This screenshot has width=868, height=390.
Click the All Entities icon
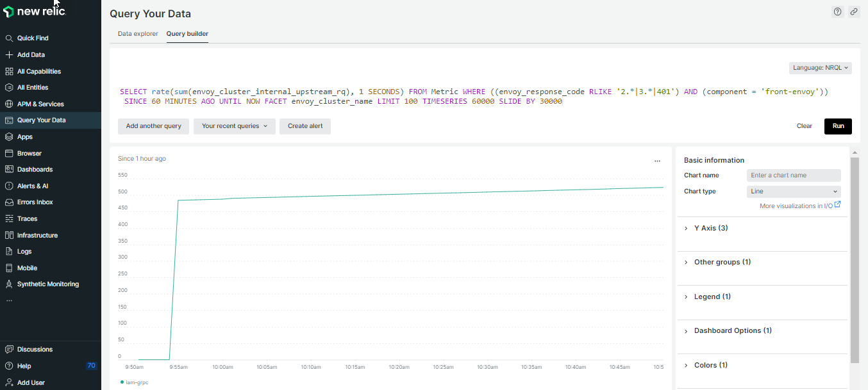click(9, 88)
